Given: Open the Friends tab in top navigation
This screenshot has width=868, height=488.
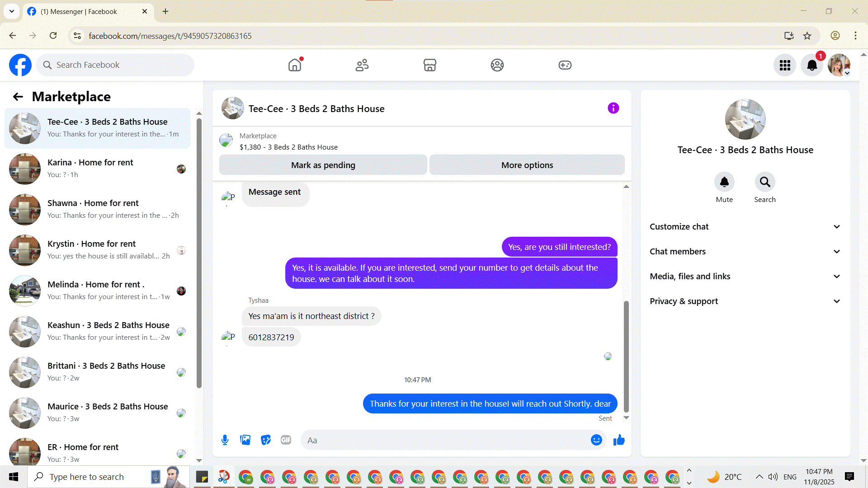Looking at the screenshot, I should 362,65.
